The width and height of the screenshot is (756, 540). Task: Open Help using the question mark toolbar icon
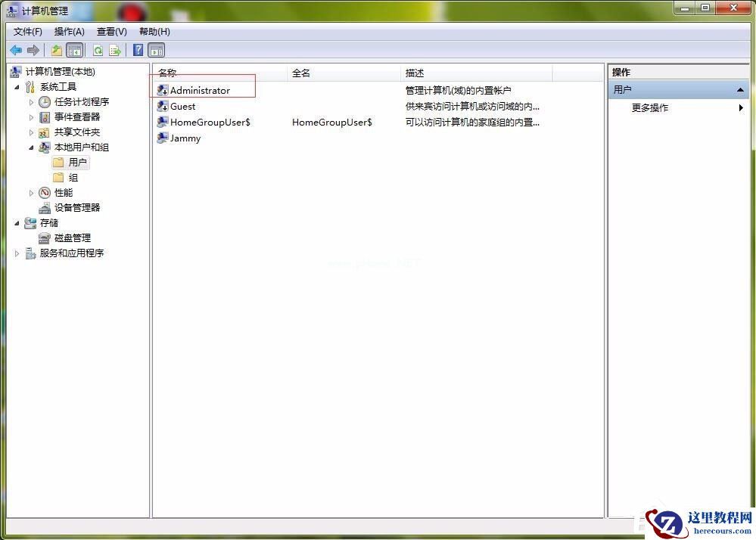[138, 50]
